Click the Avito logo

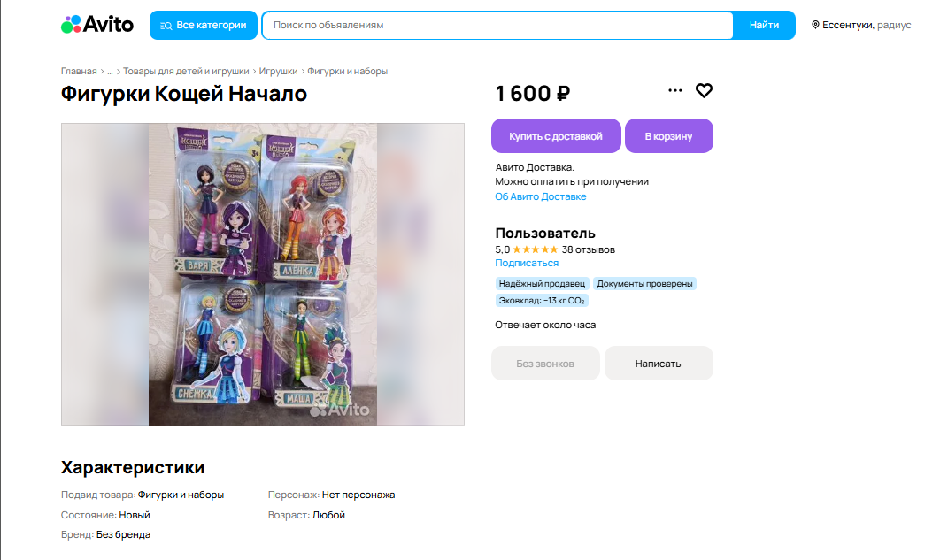click(x=97, y=25)
